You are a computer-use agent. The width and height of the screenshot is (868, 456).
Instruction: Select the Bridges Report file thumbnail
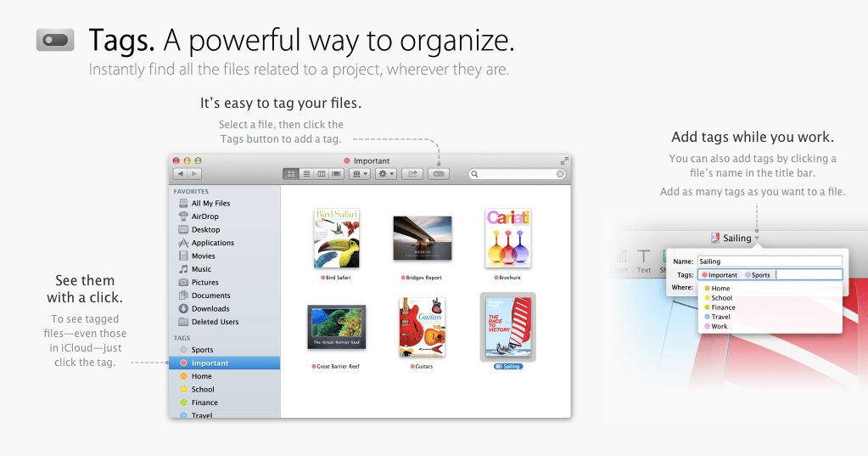[423, 239]
